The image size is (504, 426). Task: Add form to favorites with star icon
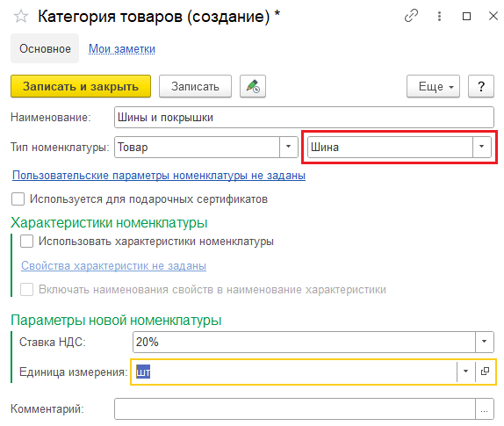coord(21,17)
